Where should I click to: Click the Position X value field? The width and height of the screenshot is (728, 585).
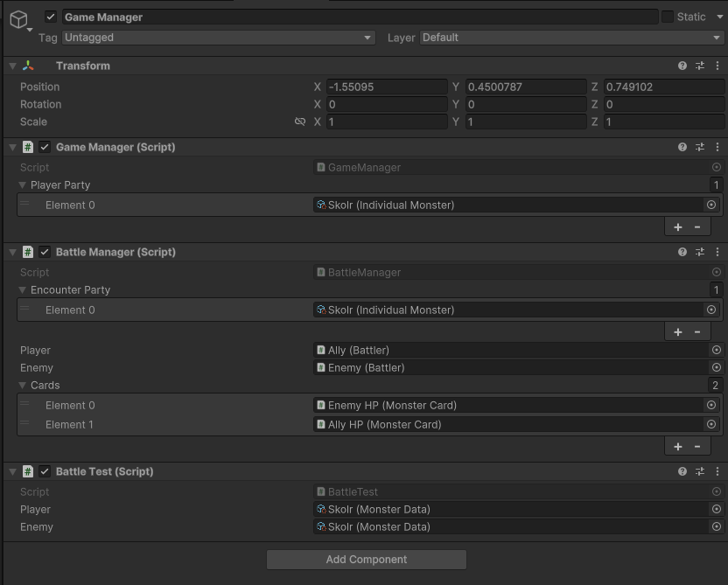coord(386,87)
